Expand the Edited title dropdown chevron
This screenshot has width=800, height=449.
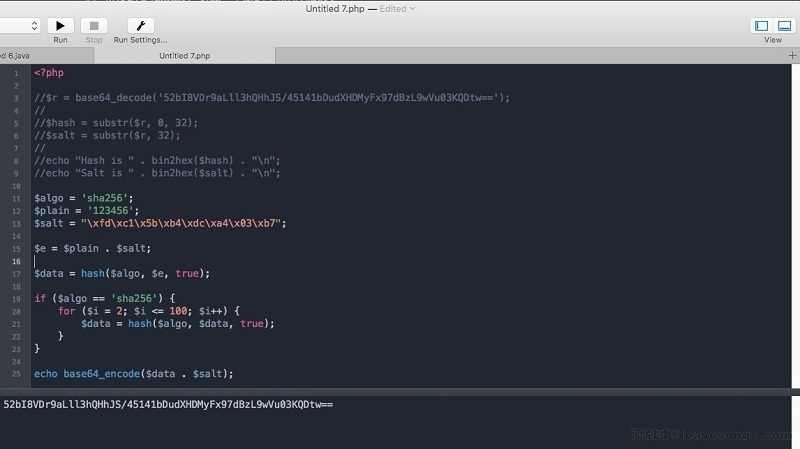pyautogui.click(x=412, y=8)
